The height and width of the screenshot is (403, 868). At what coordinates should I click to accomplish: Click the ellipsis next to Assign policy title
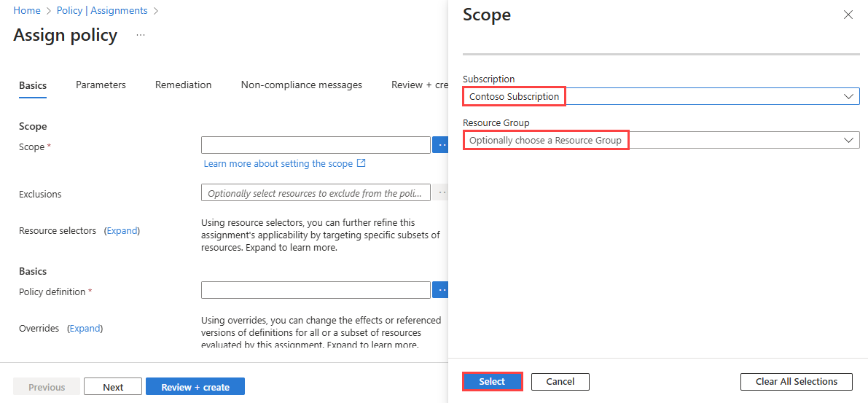141,35
